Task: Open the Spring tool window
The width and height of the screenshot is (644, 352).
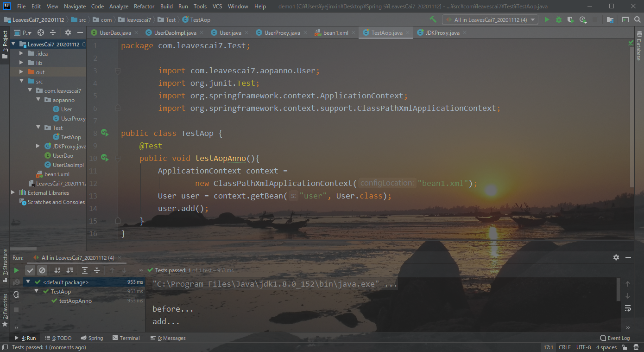Action: pyautogui.click(x=92, y=338)
